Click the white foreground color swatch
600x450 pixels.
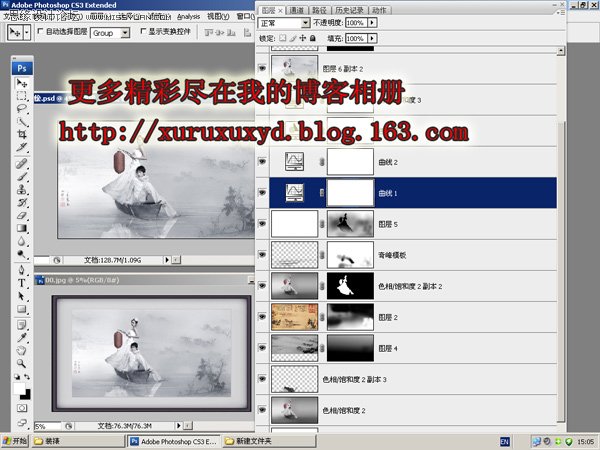(19, 388)
